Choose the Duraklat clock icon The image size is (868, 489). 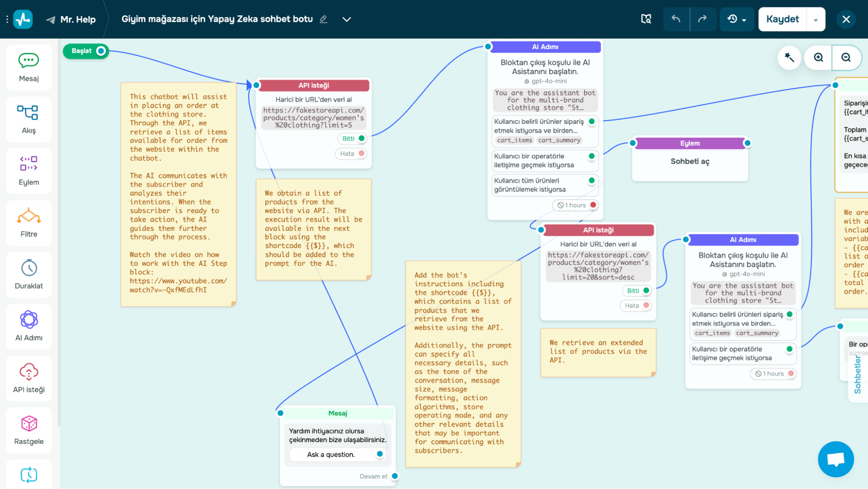click(29, 268)
